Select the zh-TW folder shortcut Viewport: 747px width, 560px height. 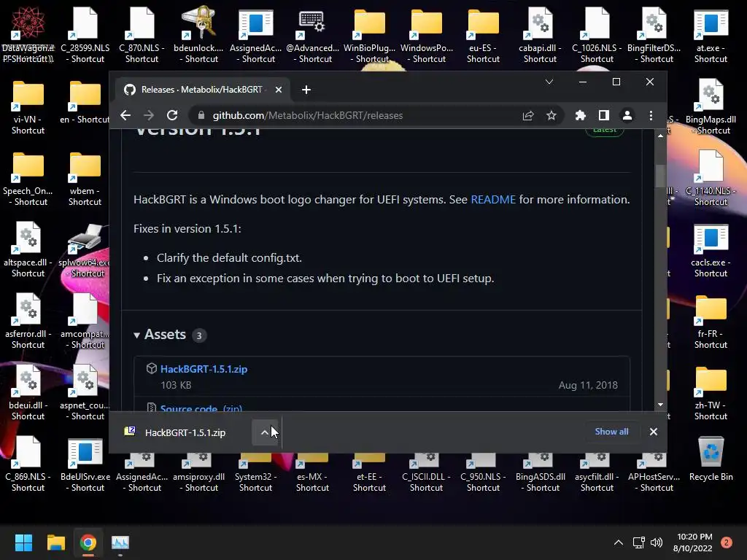[x=711, y=392]
